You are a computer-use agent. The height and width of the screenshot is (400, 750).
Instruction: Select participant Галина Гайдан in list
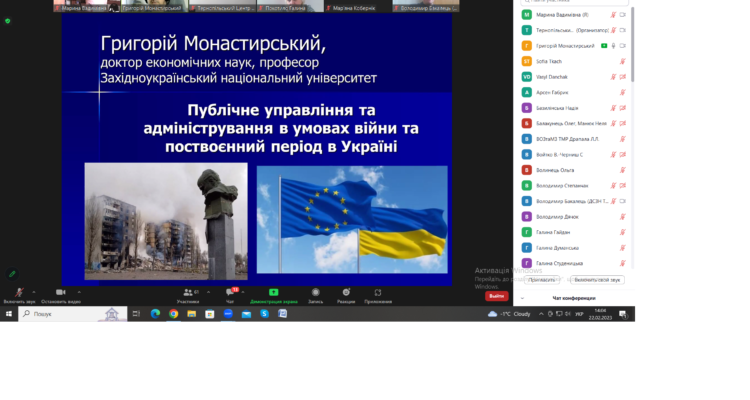[x=574, y=232]
